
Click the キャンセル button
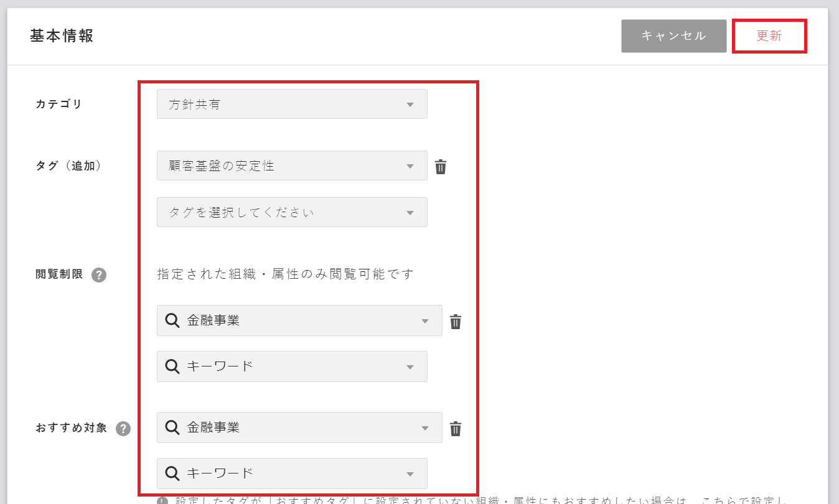[x=673, y=36]
